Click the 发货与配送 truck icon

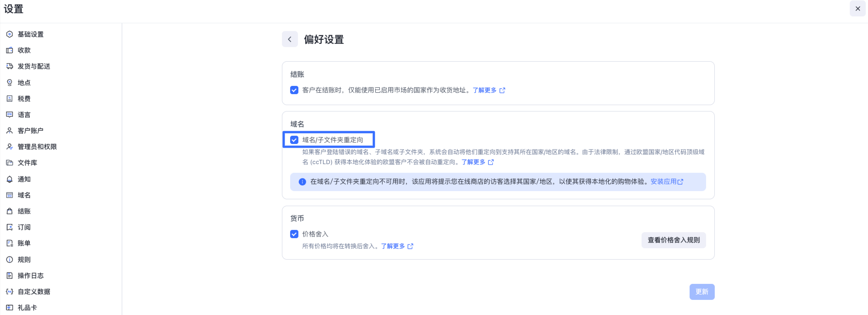pyautogui.click(x=10, y=66)
